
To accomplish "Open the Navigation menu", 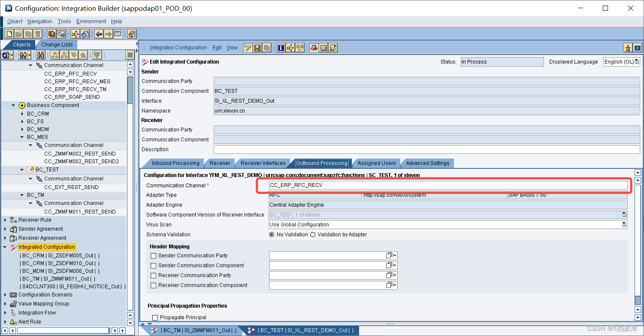I will pos(40,21).
